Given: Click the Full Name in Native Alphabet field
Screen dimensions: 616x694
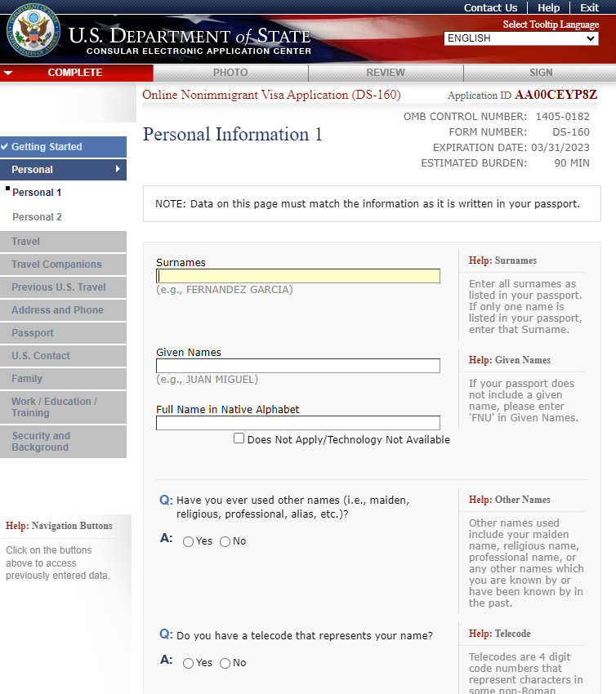Looking at the screenshot, I should pyautogui.click(x=298, y=423).
